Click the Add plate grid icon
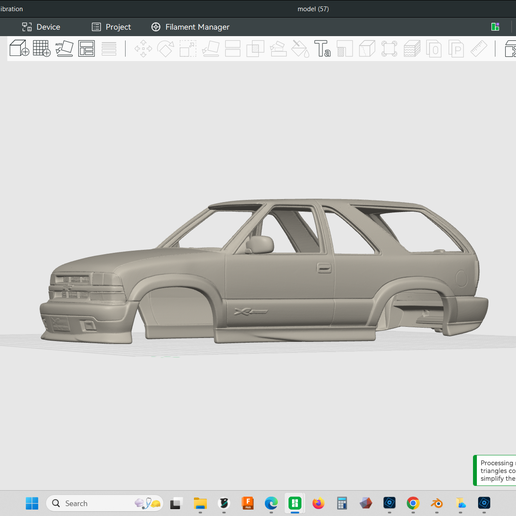This screenshot has width=516, height=516. [x=42, y=48]
